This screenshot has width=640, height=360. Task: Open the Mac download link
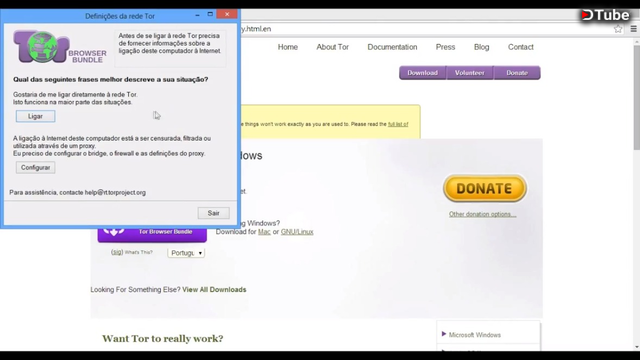264,232
